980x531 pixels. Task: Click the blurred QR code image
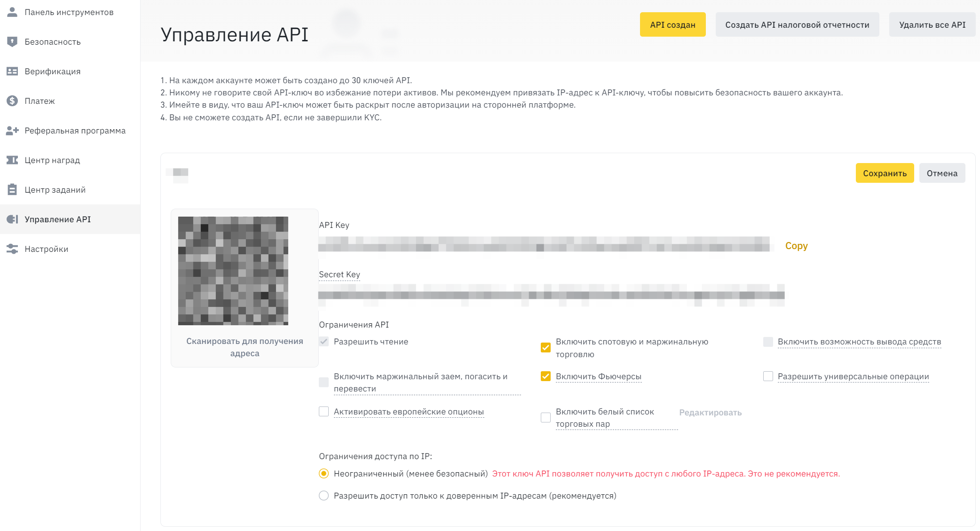point(233,270)
